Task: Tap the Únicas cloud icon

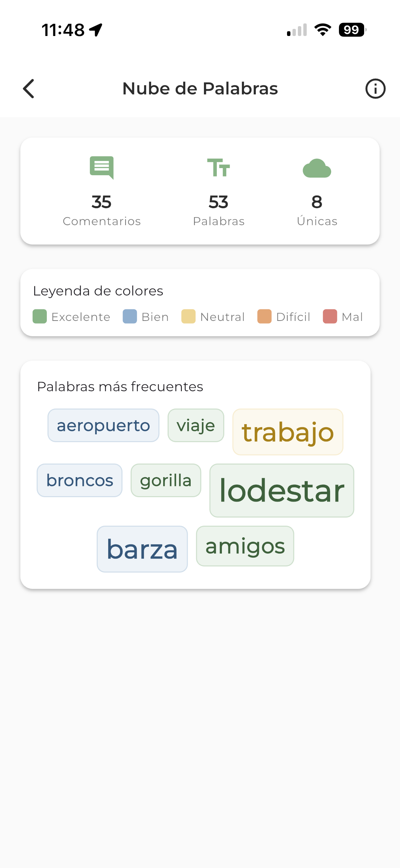Action: (x=317, y=168)
